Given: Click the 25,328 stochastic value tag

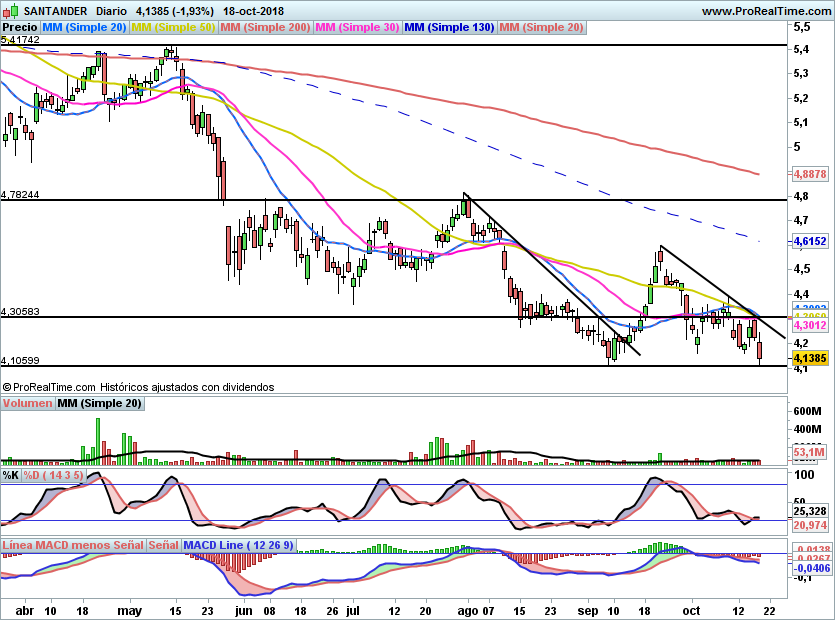Looking at the screenshot, I should [x=810, y=511].
